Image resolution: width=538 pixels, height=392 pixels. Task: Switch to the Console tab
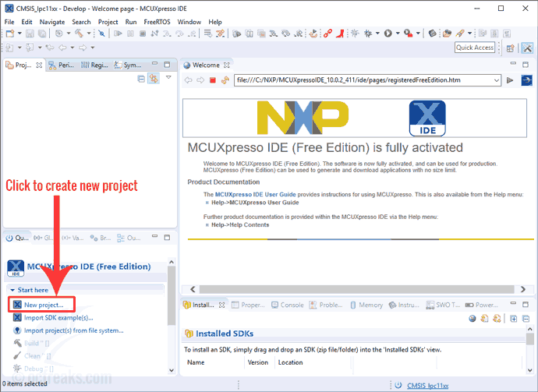click(288, 305)
